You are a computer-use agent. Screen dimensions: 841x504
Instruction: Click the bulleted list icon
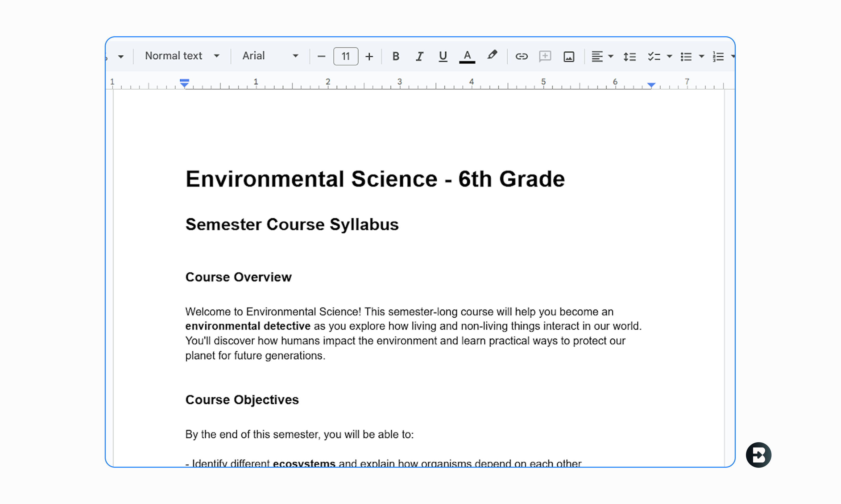click(x=686, y=57)
